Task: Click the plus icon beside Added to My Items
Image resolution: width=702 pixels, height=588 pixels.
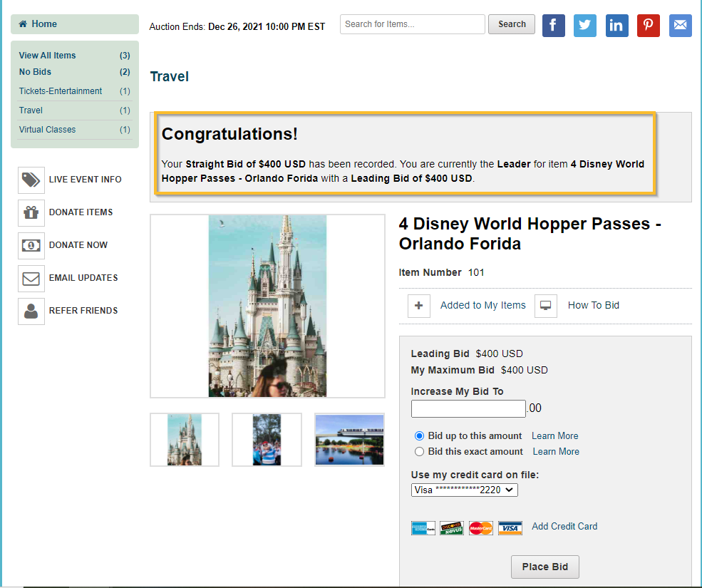Action: click(x=419, y=306)
